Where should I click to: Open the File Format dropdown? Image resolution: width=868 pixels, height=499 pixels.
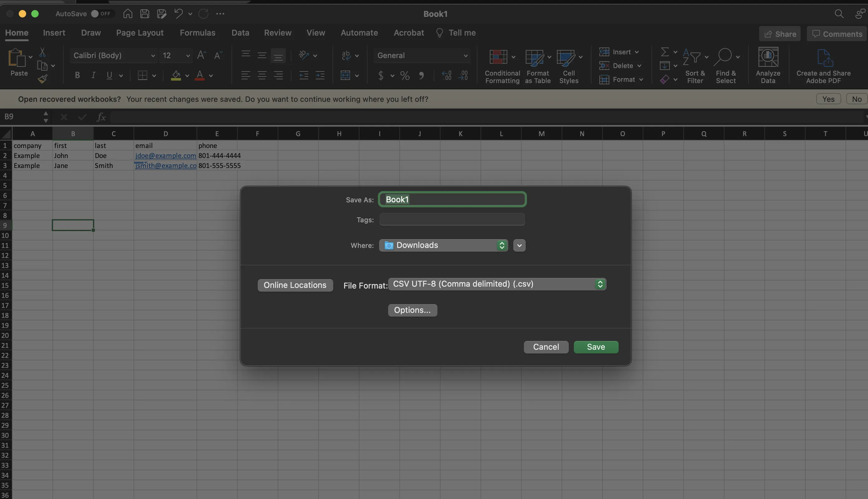coord(599,284)
